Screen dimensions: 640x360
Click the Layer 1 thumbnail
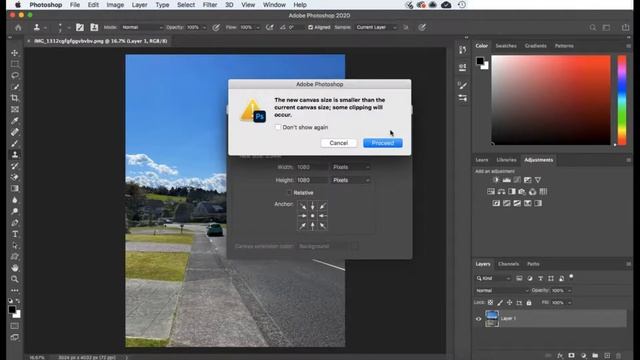[492, 319]
